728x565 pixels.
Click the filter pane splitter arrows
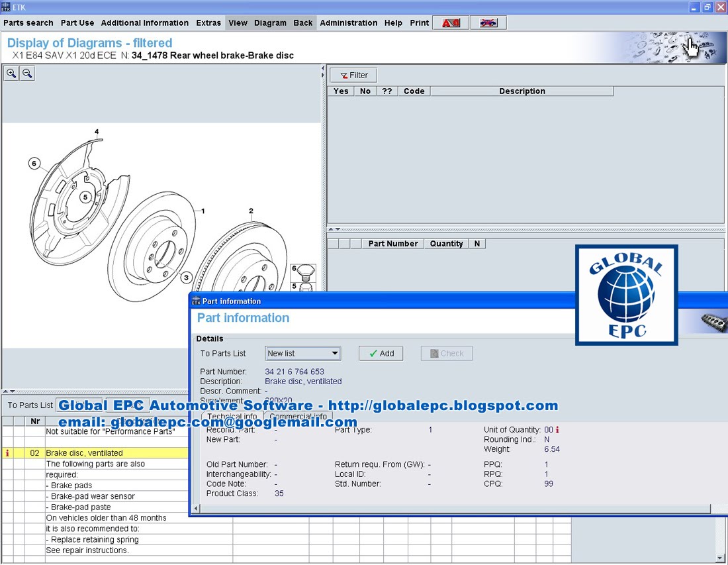click(335, 229)
